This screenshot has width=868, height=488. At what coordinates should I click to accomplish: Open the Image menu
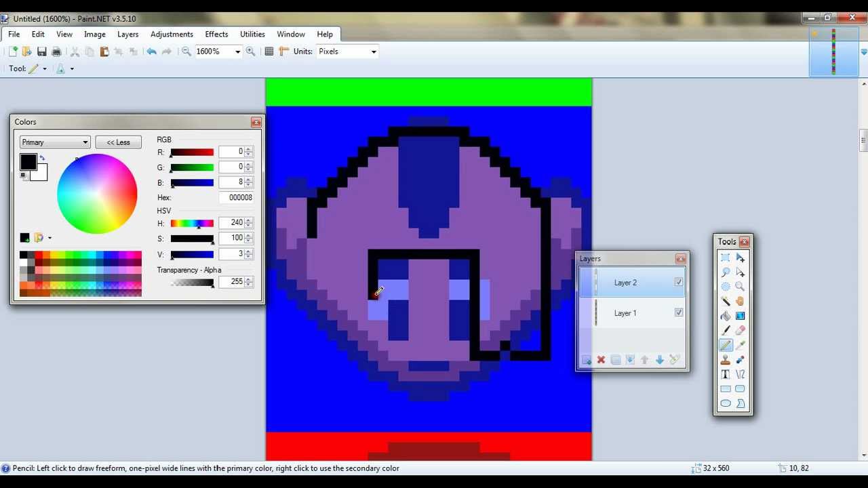click(95, 34)
